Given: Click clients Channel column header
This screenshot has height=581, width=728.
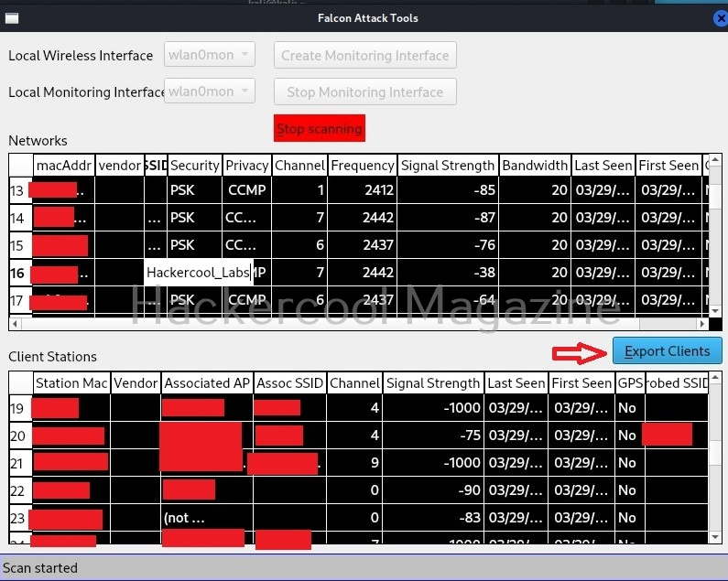Looking at the screenshot, I should (x=354, y=382).
